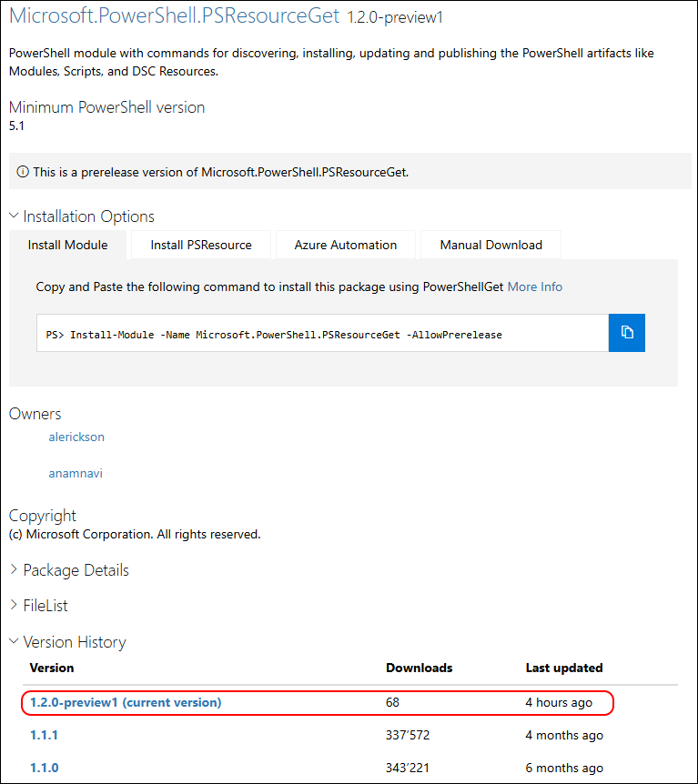Click the '6 months ago' cell
This screenshot has height=784, width=698.
click(x=564, y=768)
